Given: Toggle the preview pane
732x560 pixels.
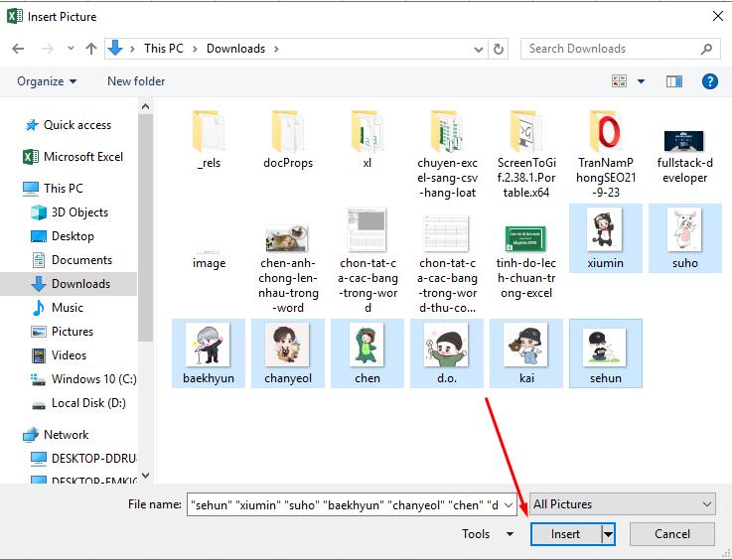Looking at the screenshot, I should tap(673, 81).
